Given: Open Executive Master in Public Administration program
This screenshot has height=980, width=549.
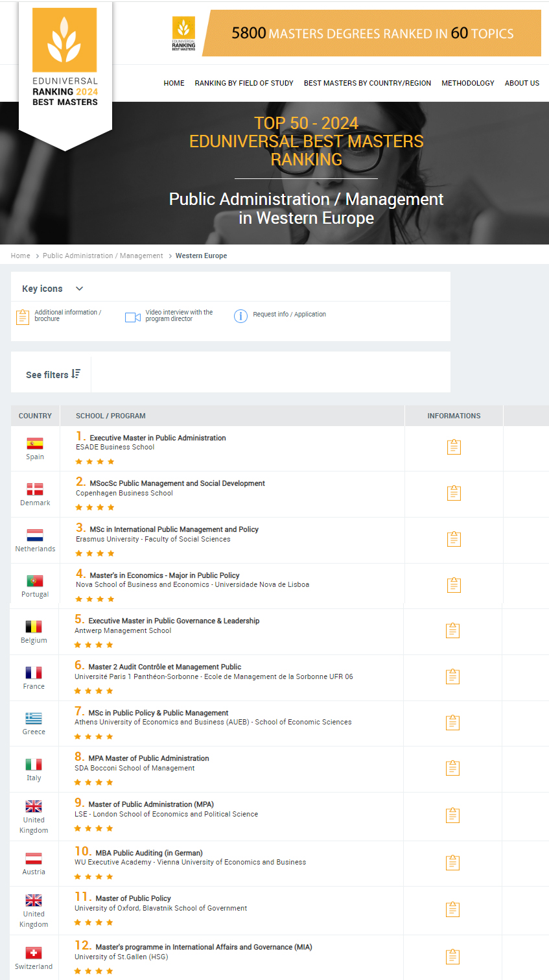Looking at the screenshot, I should (158, 438).
